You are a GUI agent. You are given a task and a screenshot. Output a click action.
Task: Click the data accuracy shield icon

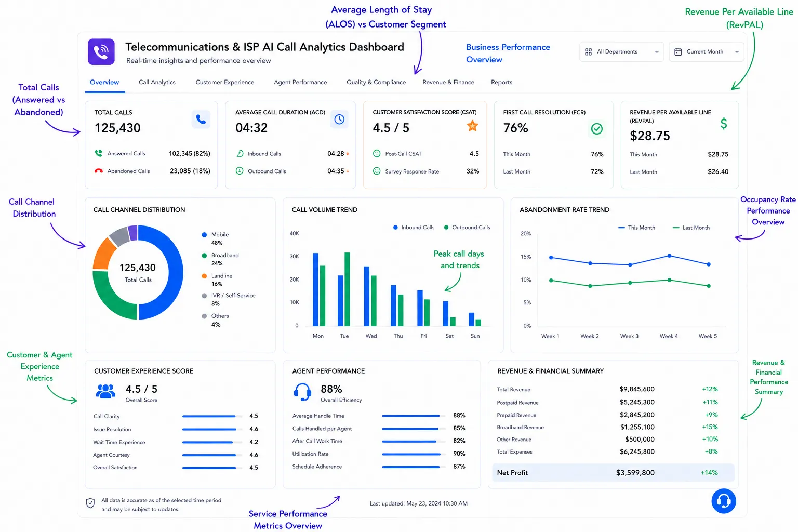point(90,503)
